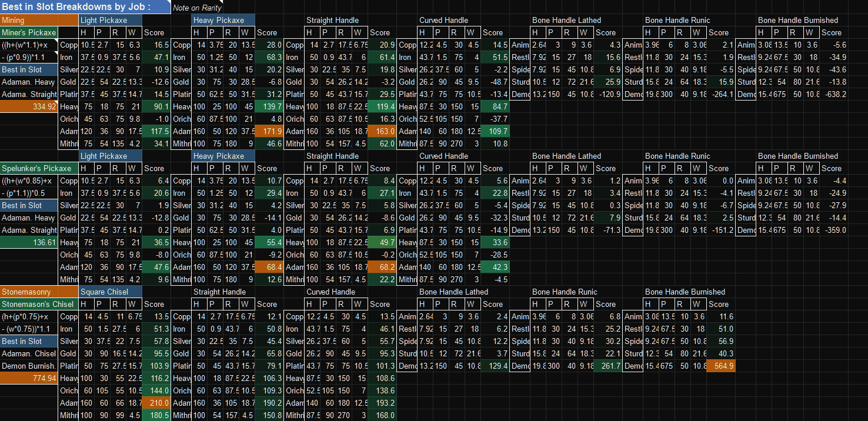Click the 'Note on Rarity' cell
Image resolution: width=868 pixels, height=421 pixels.
(198, 8)
